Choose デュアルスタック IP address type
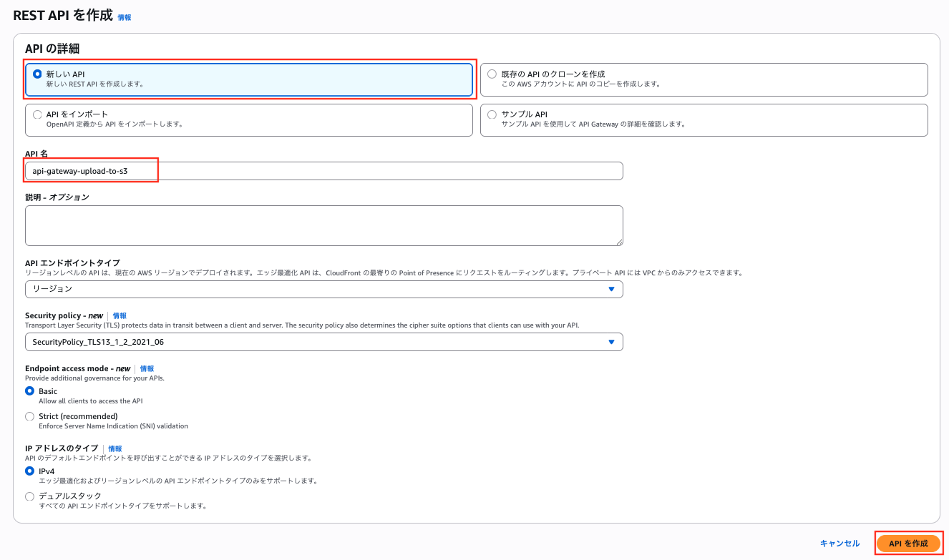 [x=29, y=496]
